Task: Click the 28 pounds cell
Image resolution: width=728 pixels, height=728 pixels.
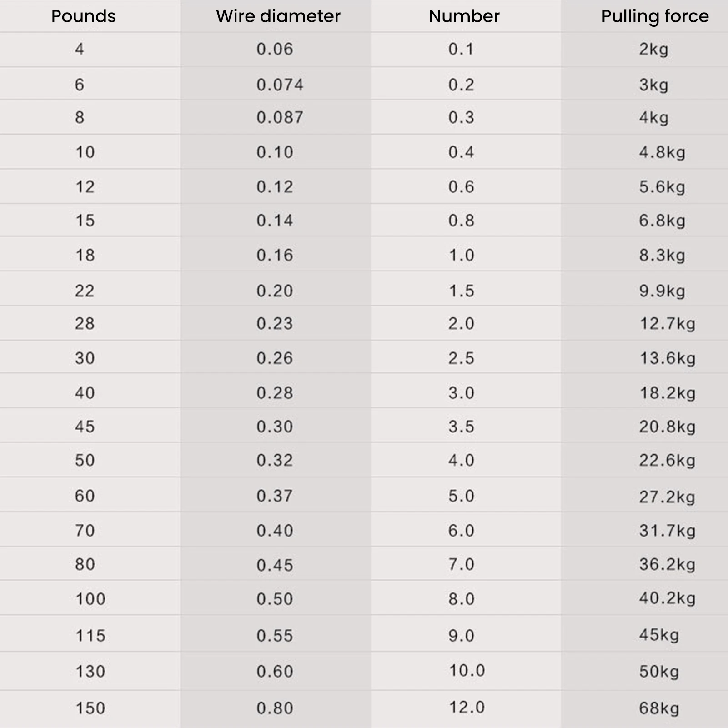Action: click(85, 324)
